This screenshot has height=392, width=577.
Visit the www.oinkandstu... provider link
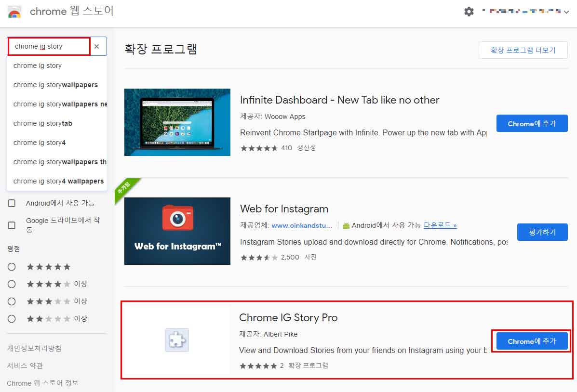(x=302, y=225)
